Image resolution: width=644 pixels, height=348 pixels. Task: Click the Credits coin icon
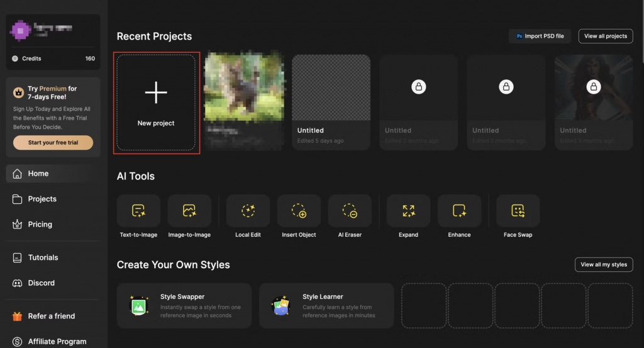pos(15,59)
